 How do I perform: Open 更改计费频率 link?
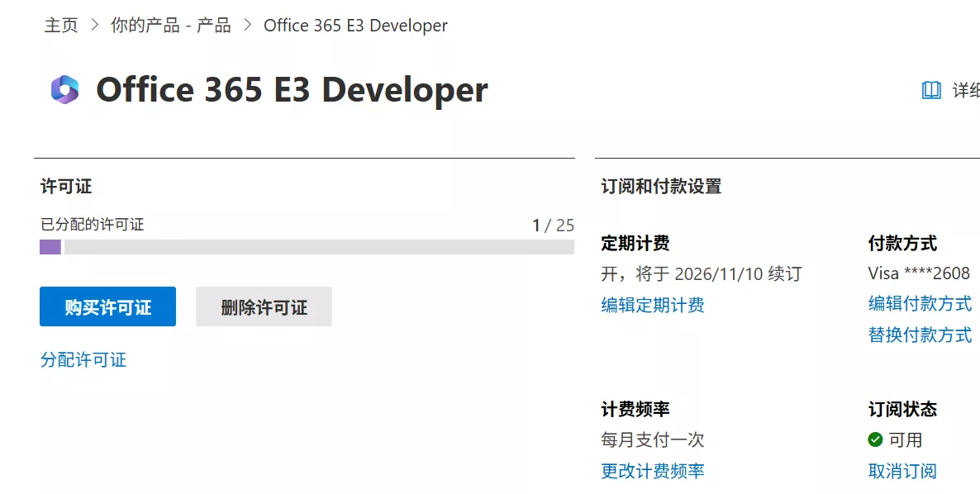click(652, 471)
